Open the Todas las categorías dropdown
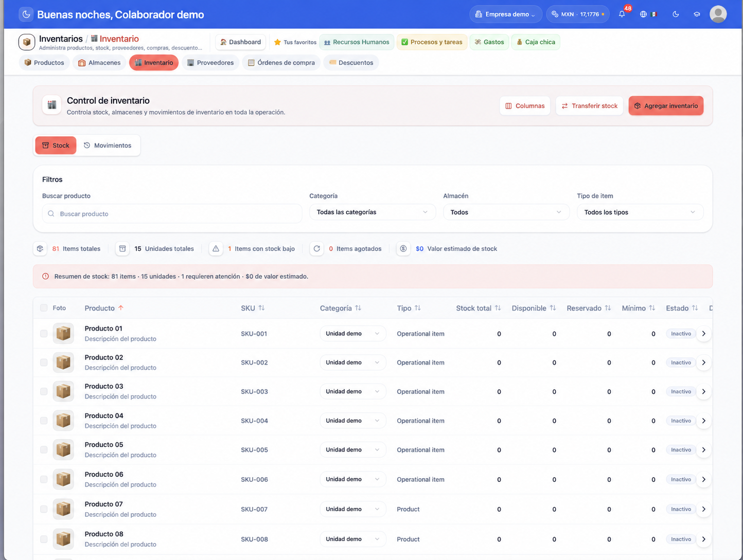 point(373,212)
